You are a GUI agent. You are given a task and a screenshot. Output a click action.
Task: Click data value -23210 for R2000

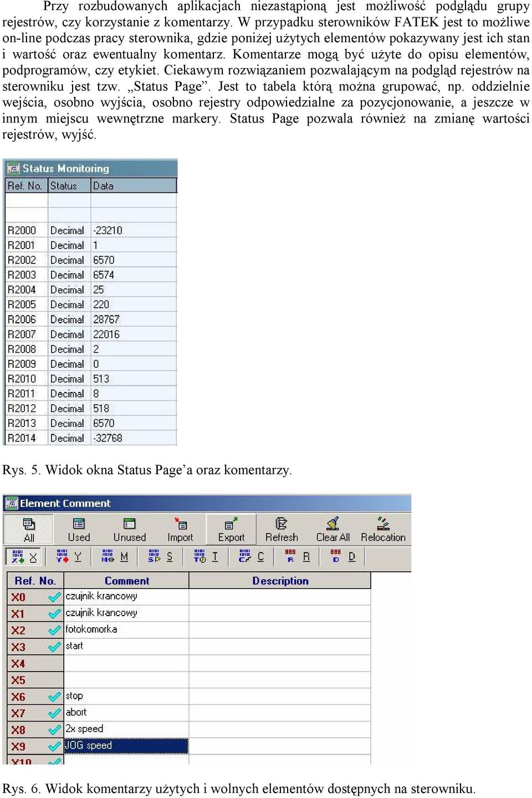point(108,230)
